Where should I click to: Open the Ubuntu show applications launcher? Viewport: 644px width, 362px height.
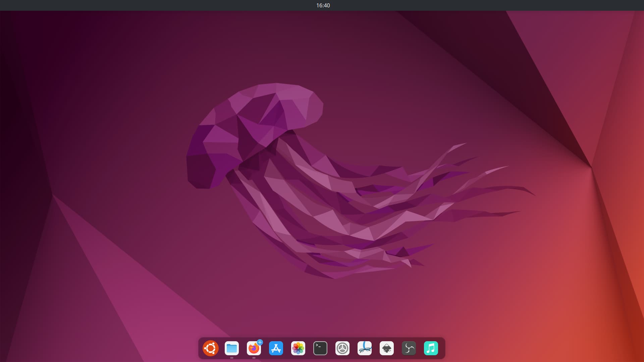click(x=211, y=348)
